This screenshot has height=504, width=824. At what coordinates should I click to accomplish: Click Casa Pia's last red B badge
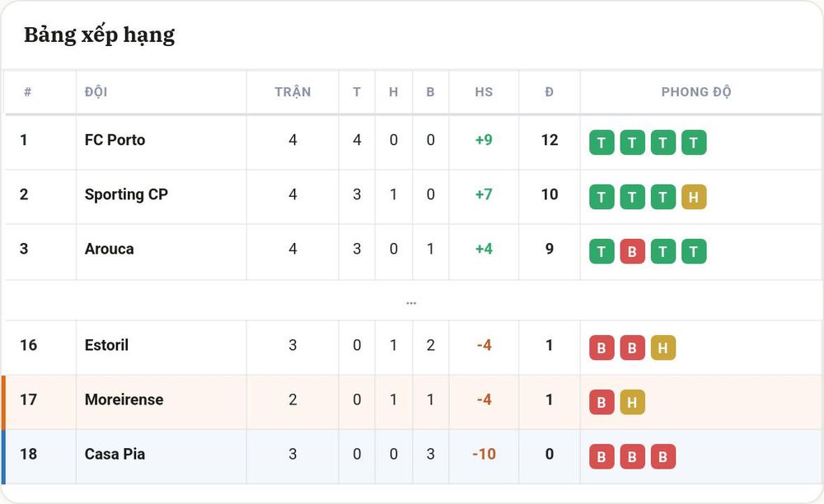point(662,457)
